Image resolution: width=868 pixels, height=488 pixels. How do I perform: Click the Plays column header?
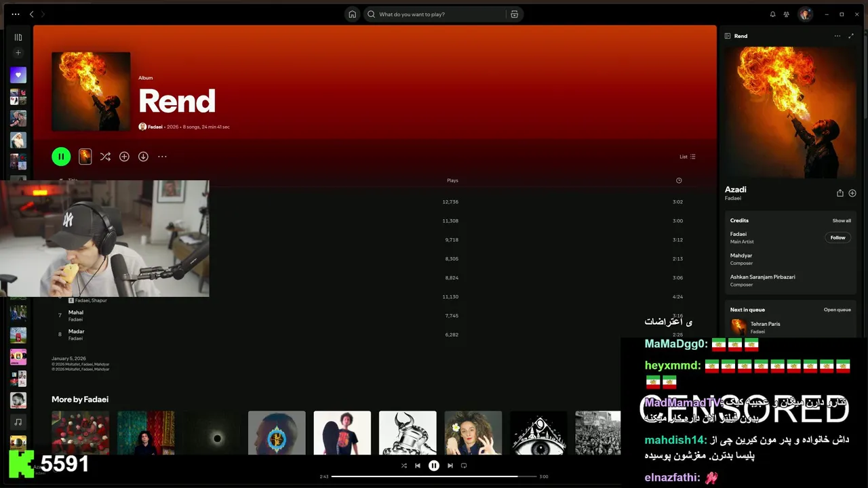pos(452,180)
